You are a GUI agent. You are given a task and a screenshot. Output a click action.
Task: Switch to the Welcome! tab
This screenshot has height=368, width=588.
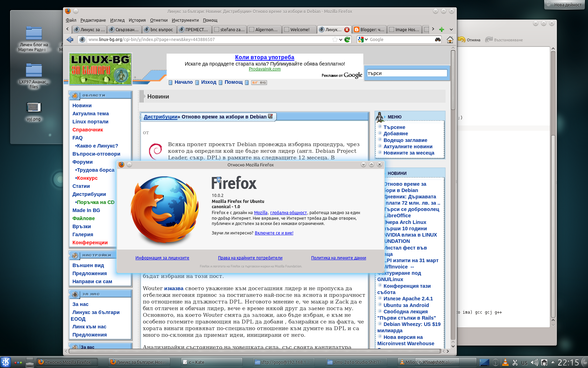point(299,29)
